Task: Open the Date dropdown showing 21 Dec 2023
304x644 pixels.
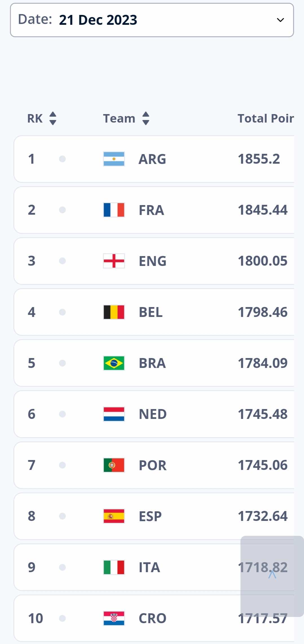Action: pos(152,20)
